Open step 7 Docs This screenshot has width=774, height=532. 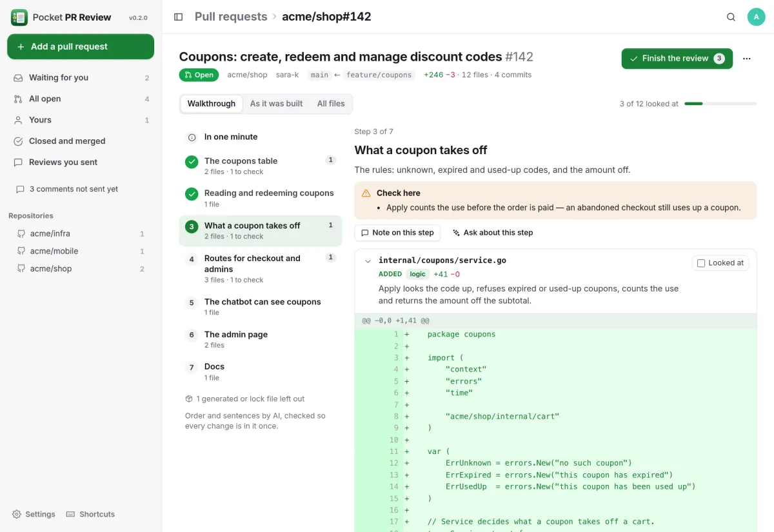261,371
